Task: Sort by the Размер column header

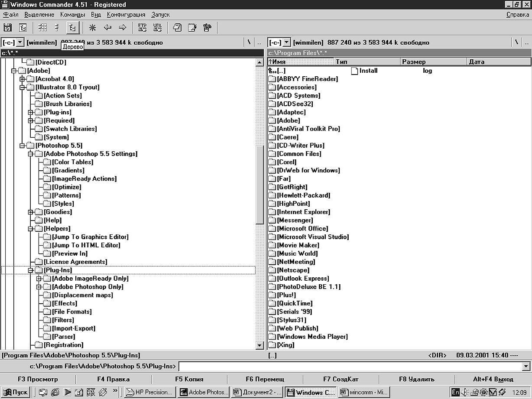Action: point(434,62)
